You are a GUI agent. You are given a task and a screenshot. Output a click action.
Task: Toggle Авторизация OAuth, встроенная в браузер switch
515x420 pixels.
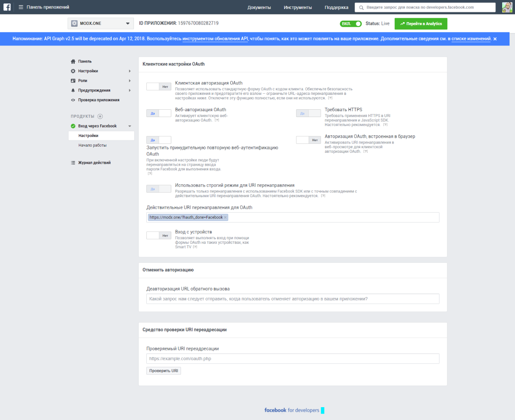[x=308, y=140]
